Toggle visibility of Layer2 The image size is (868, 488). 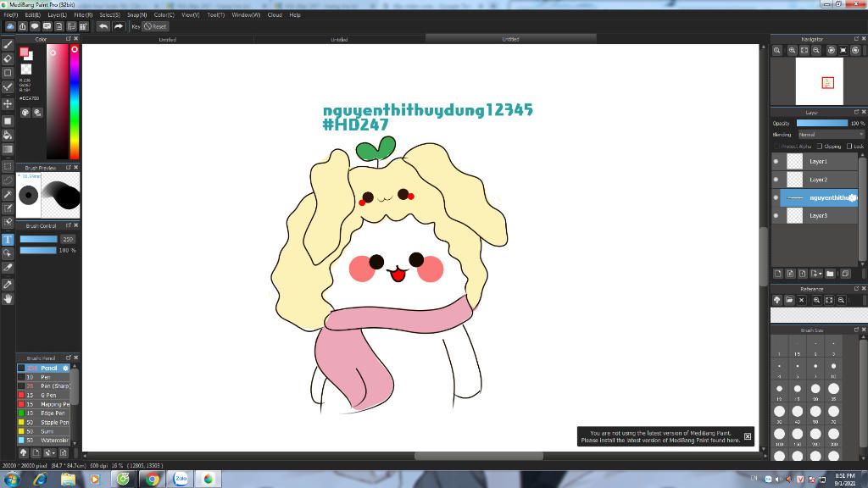[776, 180]
